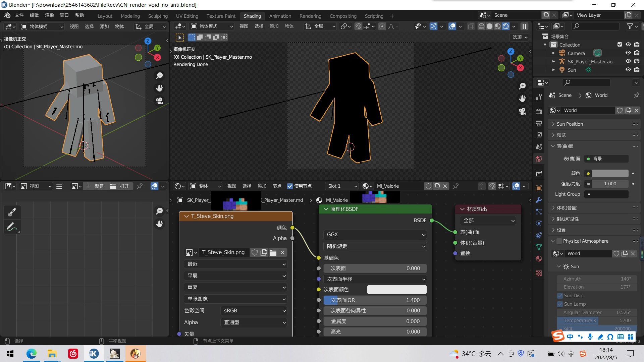Open the 渲染 menu in top bar

(x=49, y=15)
